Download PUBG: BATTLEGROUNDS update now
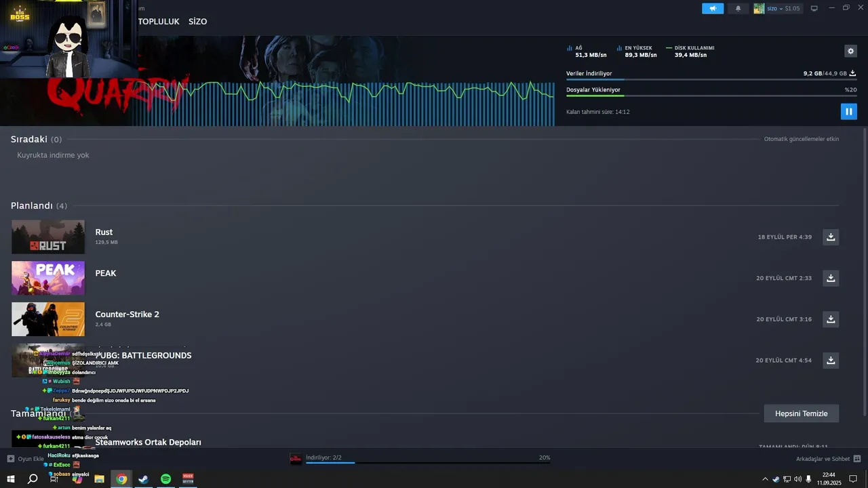868x488 pixels. [831, 360]
